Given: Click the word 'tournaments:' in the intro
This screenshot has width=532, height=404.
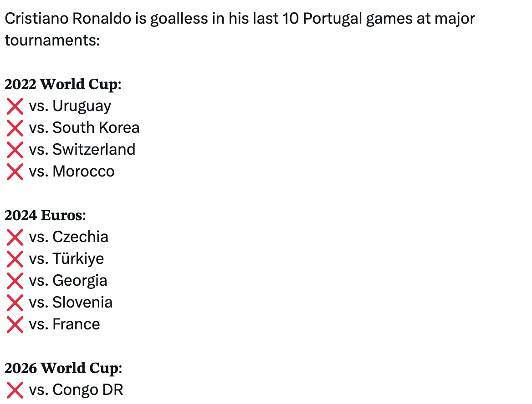Looking at the screenshot, I should pos(52,40).
